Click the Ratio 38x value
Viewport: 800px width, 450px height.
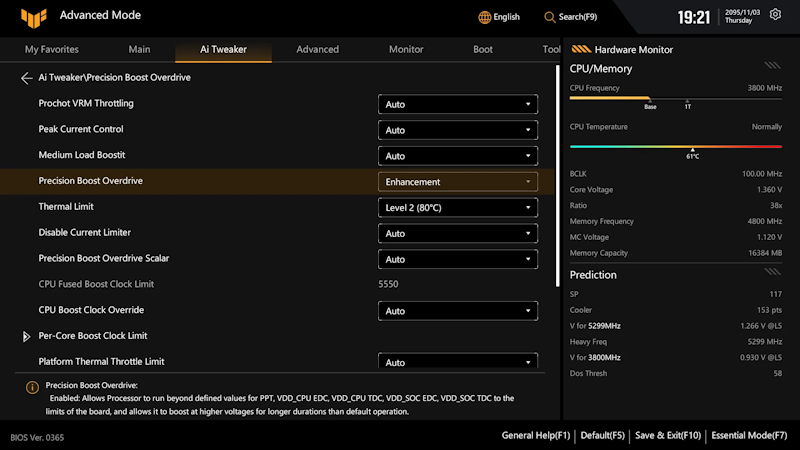[x=776, y=206]
